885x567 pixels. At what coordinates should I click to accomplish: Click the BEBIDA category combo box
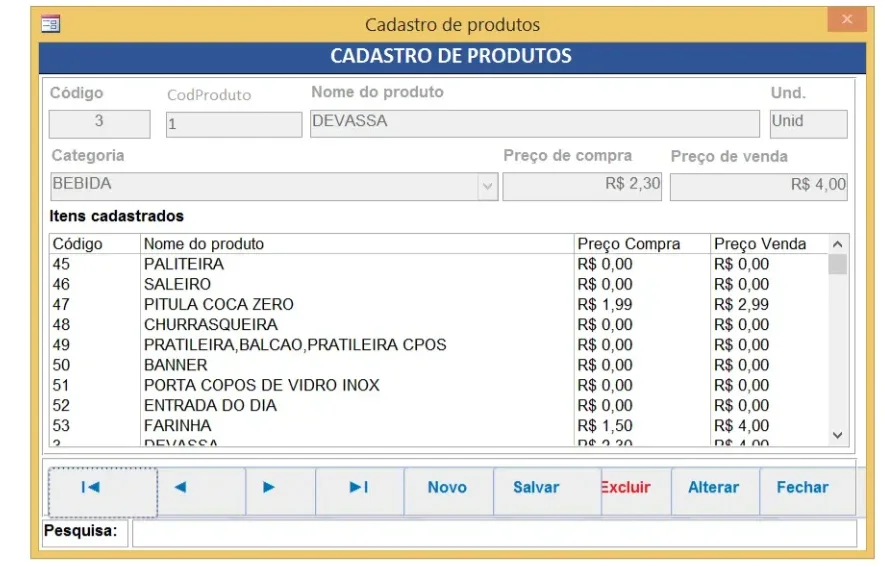pos(274,186)
